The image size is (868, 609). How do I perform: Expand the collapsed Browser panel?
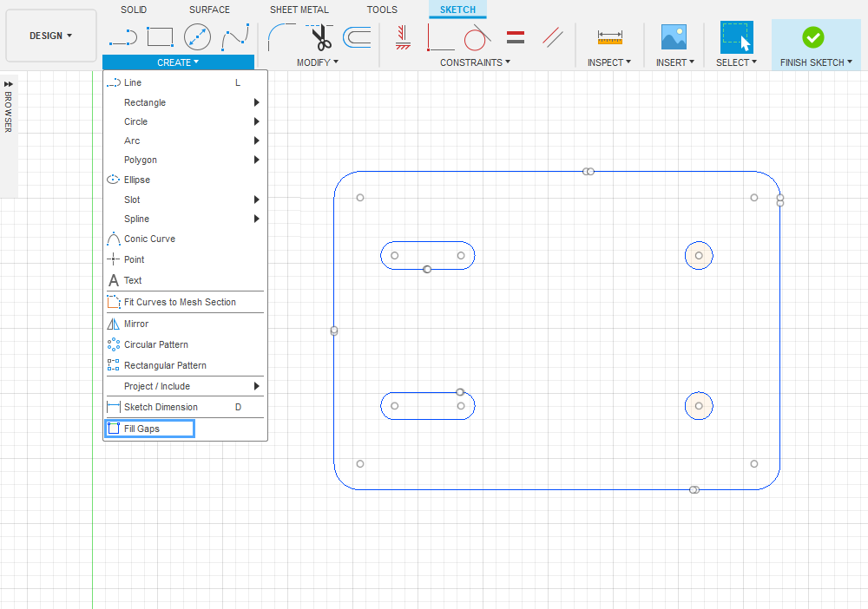pyautogui.click(x=9, y=84)
